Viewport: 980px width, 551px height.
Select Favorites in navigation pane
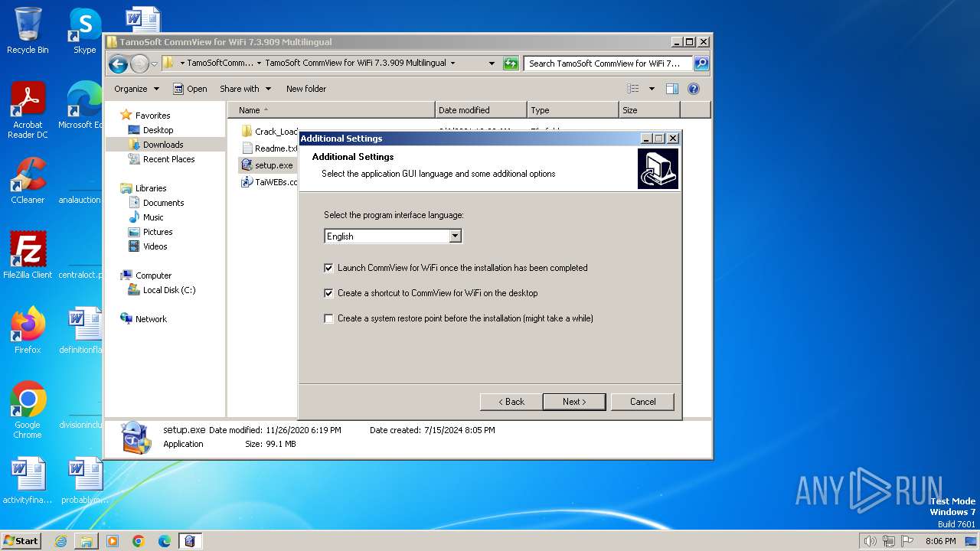[x=152, y=116]
